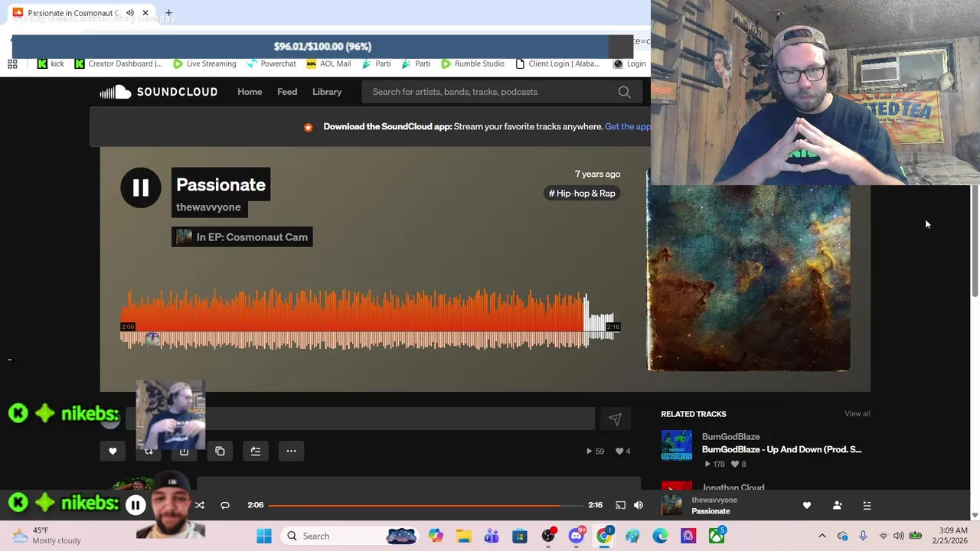Open thewavvyone artist profile link
The height and width of the screenshot is (551, 980).
tap(208, 207)
